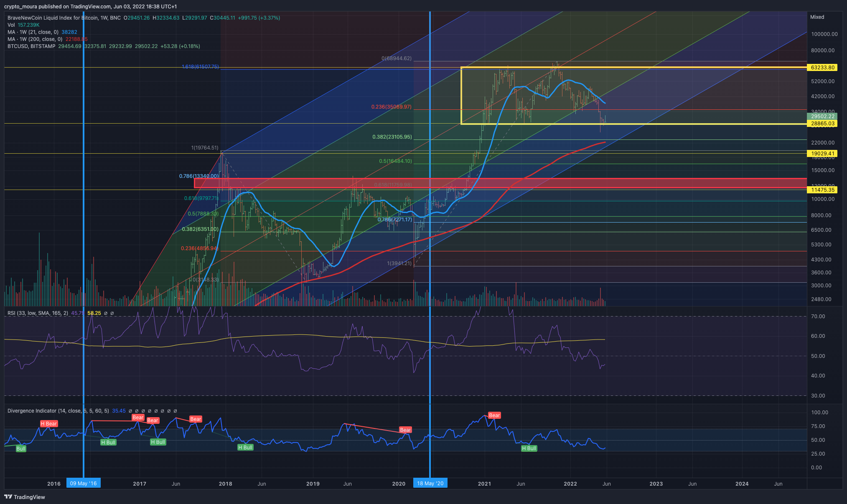Screen dimensions: 847x504
Task: Select the 70.00 RSI axis label
Action: click(818, 317)
